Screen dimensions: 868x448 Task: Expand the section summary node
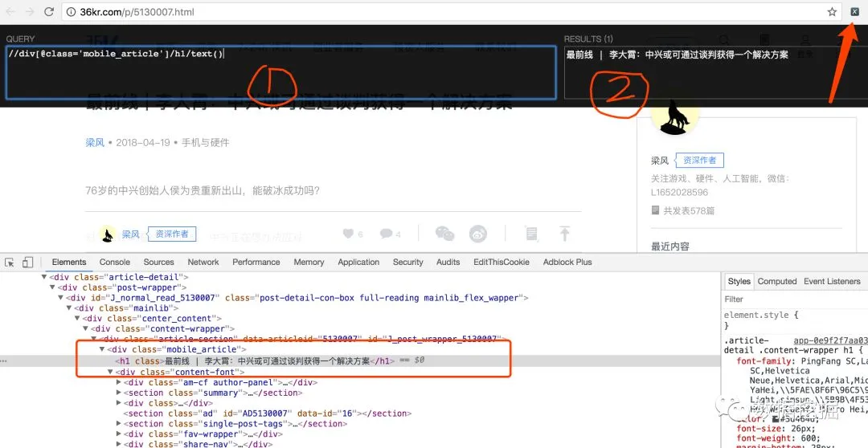[118, 393]
